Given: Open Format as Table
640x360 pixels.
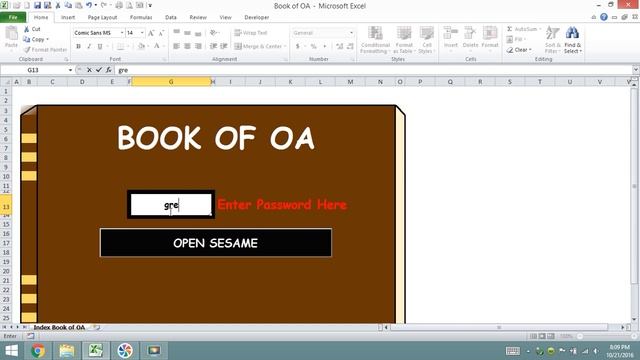Looking at the screenshot, I should 404,39.
